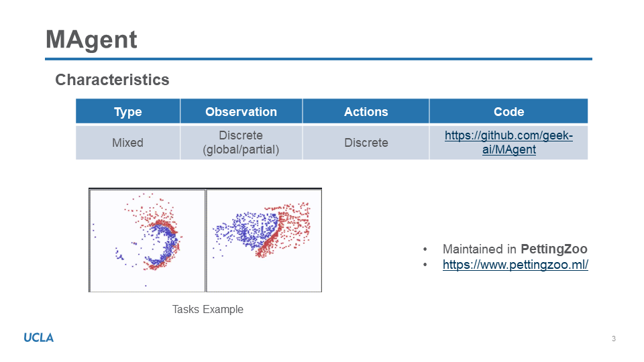This screenshot has height=362, width=644.
Task: Select the Characteristics heading
Action: [112, 80]
